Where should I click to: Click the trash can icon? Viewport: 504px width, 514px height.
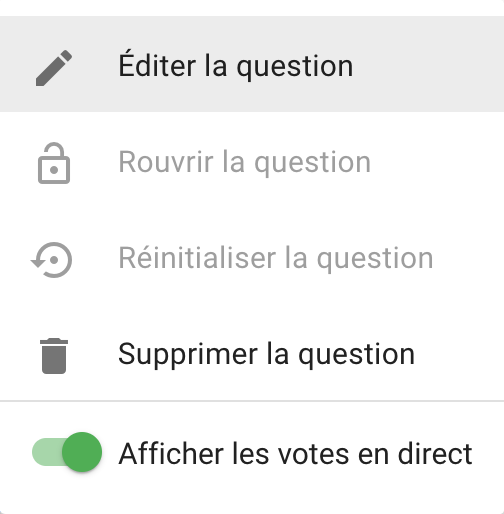54,356
